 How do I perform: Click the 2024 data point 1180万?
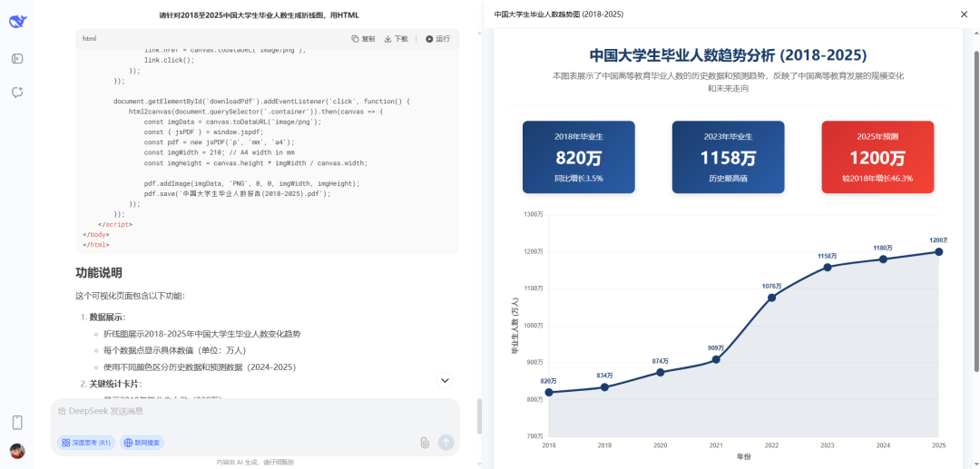click(x=883, y=259)
